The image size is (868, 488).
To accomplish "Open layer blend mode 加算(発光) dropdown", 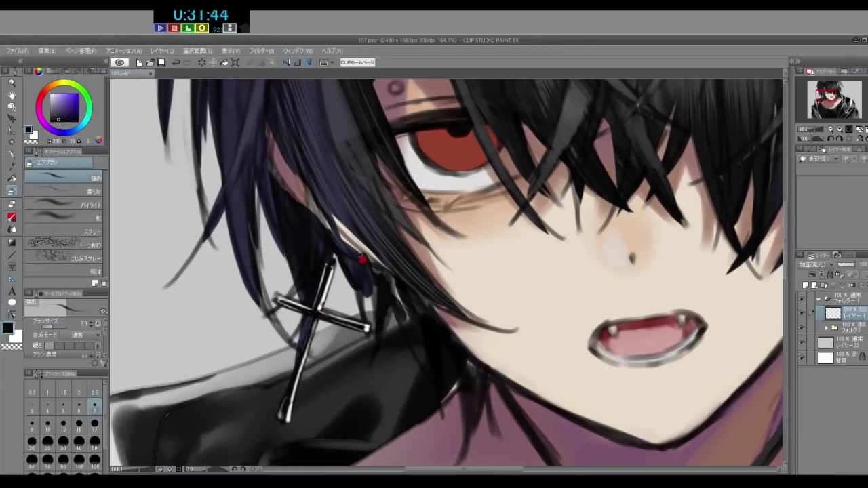I will tap(816, 264).
